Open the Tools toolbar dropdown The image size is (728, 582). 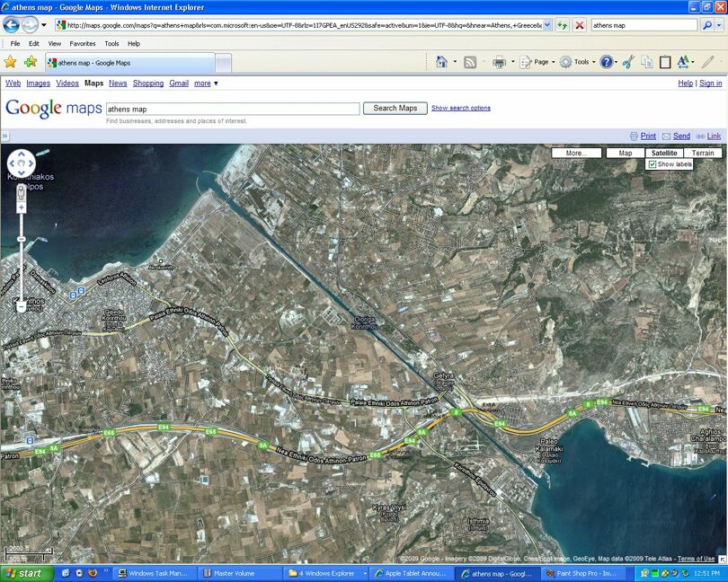tap(578, 62)
